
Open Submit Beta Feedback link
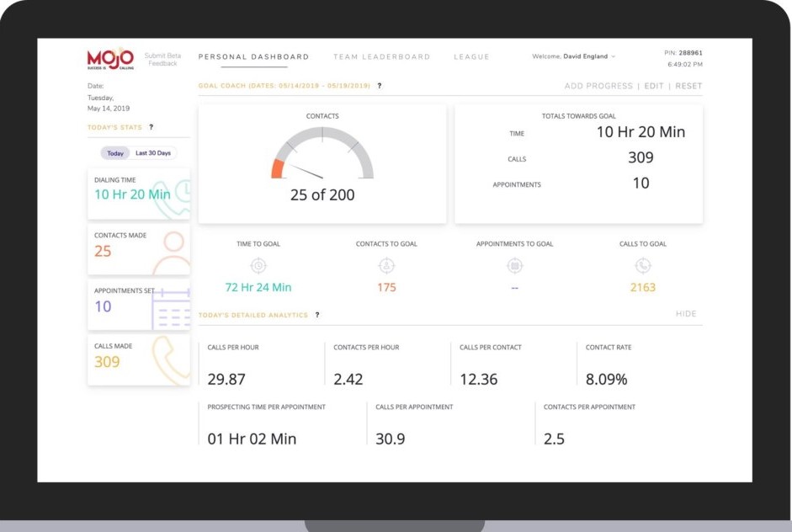[162, 60]
